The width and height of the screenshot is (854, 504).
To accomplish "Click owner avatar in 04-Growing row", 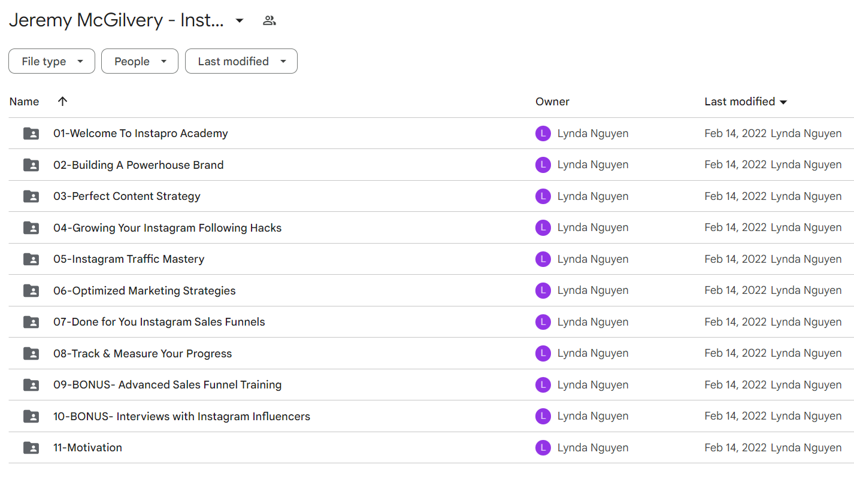I will [x=543, y=227].
